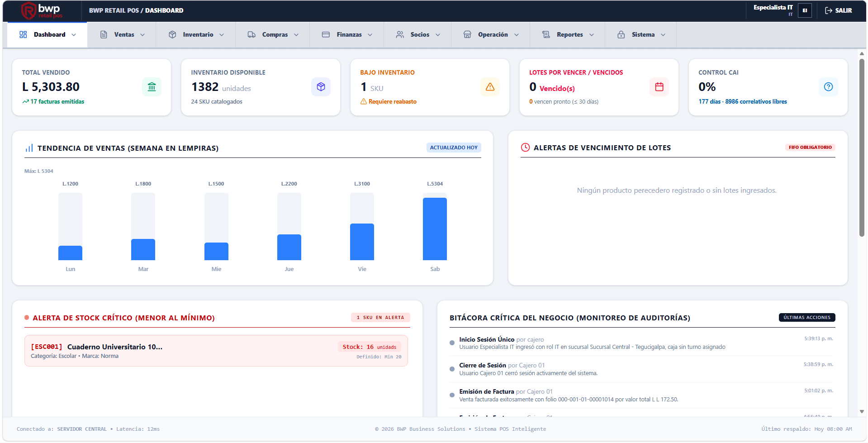Click the Dashboard grid icon
The width and height of the screenshot is (868, 443).
[x=23, y=34]
